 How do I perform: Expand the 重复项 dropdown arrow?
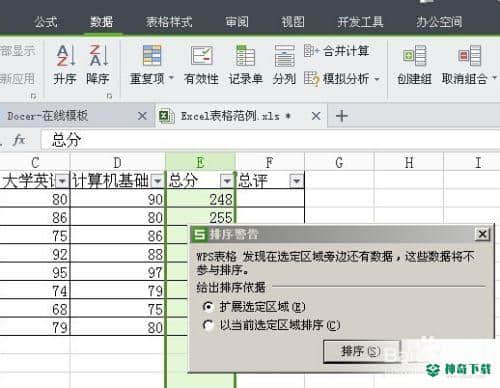click(x=171, y=78)
